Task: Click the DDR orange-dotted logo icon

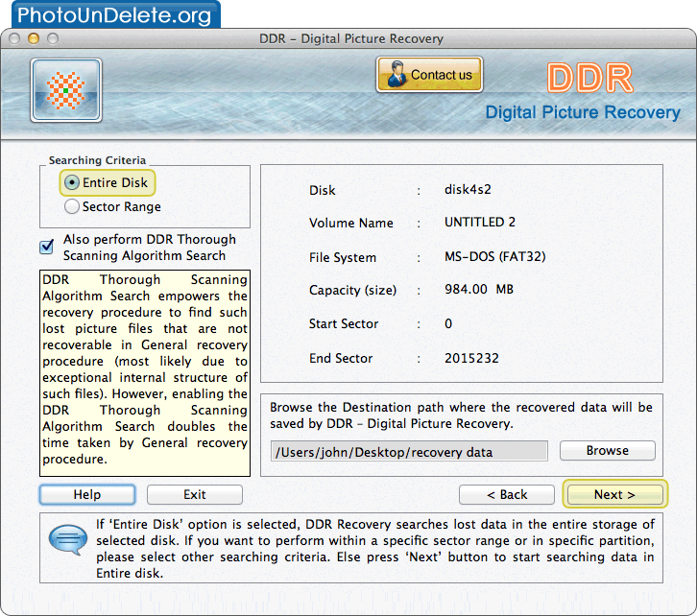Action: click(66, 90)
